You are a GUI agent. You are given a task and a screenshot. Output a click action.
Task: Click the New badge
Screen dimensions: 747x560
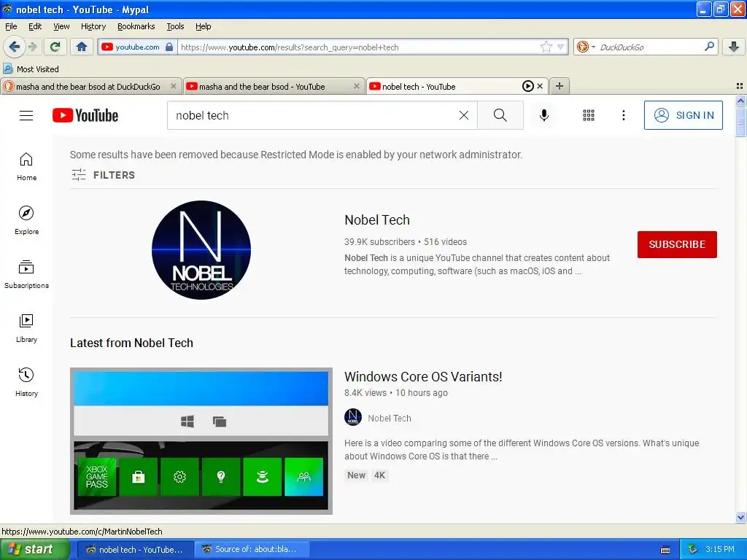356,475
